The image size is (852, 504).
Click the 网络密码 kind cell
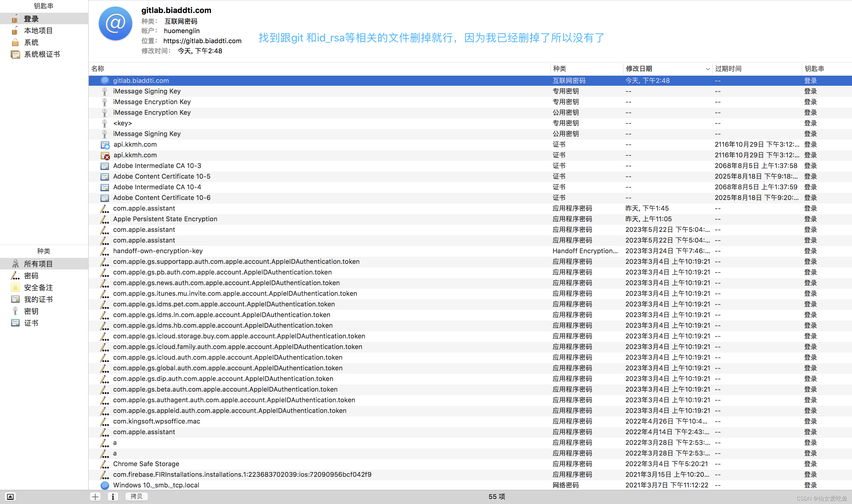(566, 485)
